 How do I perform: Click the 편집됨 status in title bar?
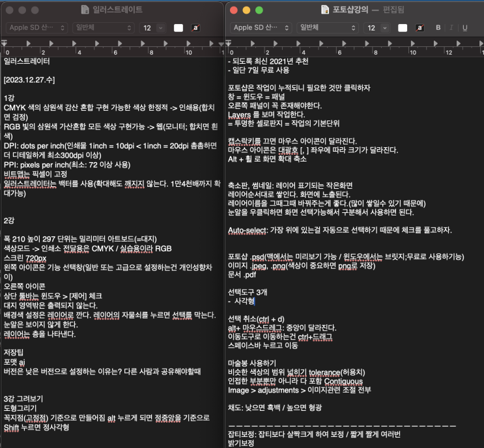click(x=393, y=10)
